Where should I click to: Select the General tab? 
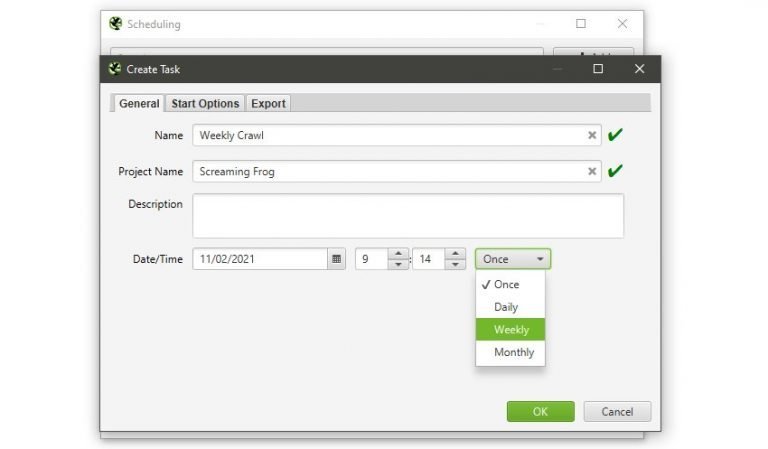[139, 103]
